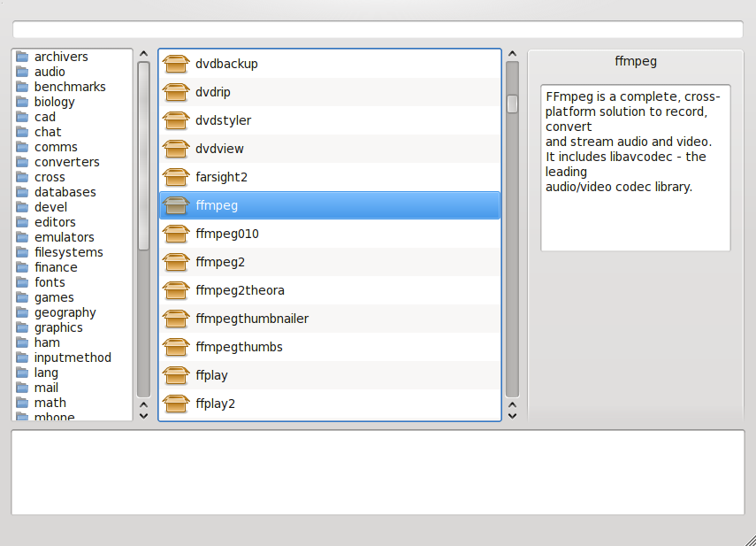Screen dimensions: 756x546
Task: Click category list scroll-down arrow at the very bottom
Action: click(x=143, y=416)
